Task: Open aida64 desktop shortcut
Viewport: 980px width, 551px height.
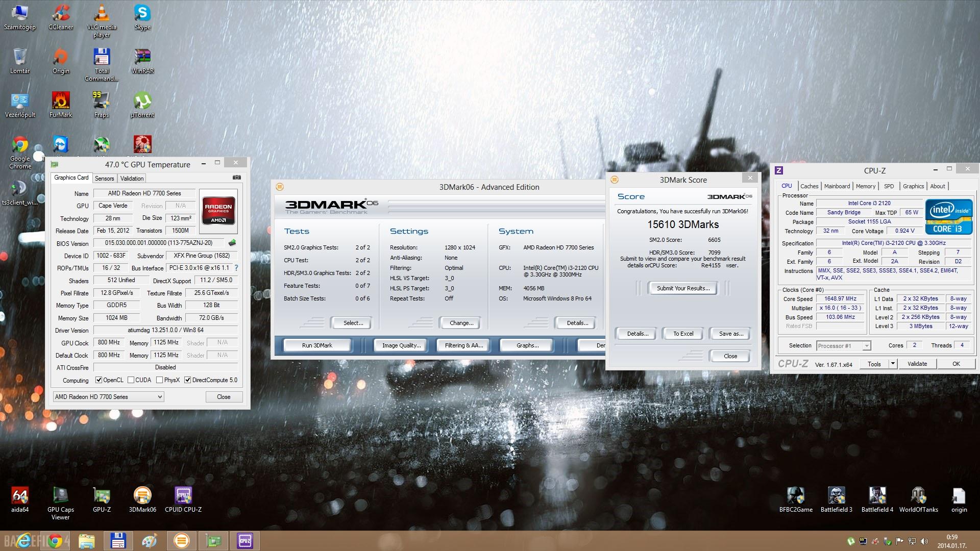Action: click(x=20, y=499)
